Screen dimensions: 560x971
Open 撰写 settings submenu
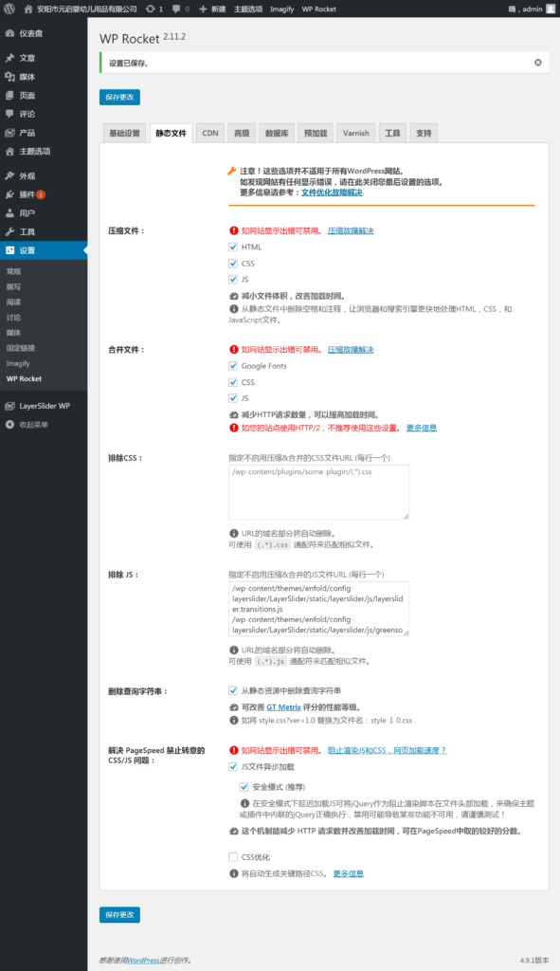tap(13, 286)
